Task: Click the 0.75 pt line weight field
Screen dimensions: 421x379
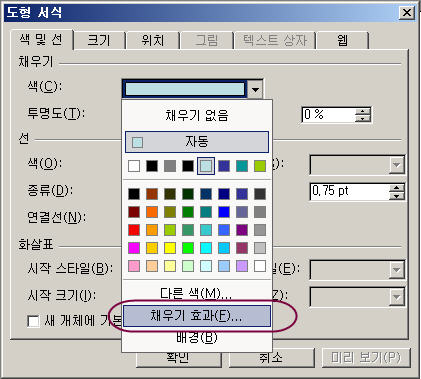Action: click(x=350, y=191)
